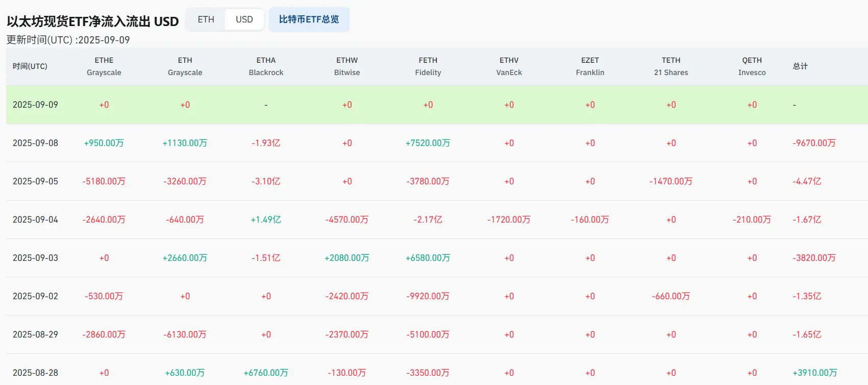Click the -3820.00万 total value
868x385 pixels.
tap(814, 258)
